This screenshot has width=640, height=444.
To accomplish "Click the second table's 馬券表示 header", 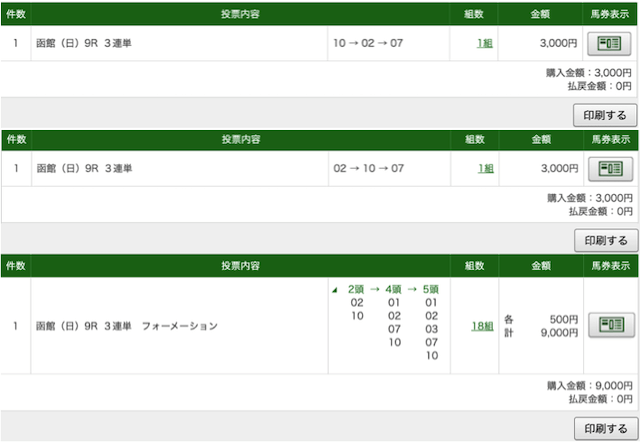I will click(x=611, y=140).
